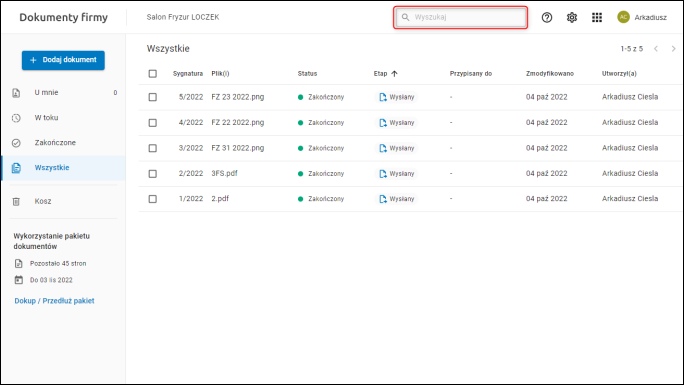Click the Wszystkie document icon
Image resolution: width=684 pixels, height=385 pixels.
(16, 168)
